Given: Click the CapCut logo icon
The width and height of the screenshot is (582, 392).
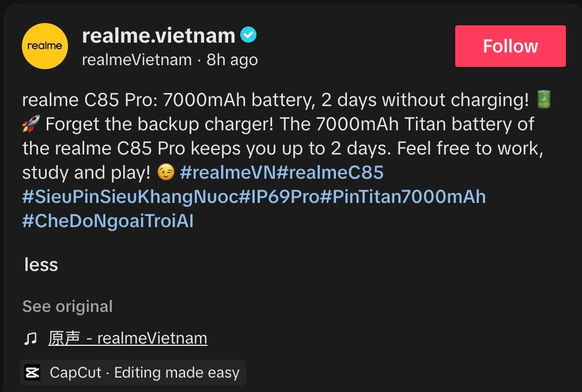Looking at the screenshot, I should pyautogui.click(x=32, y=372).
